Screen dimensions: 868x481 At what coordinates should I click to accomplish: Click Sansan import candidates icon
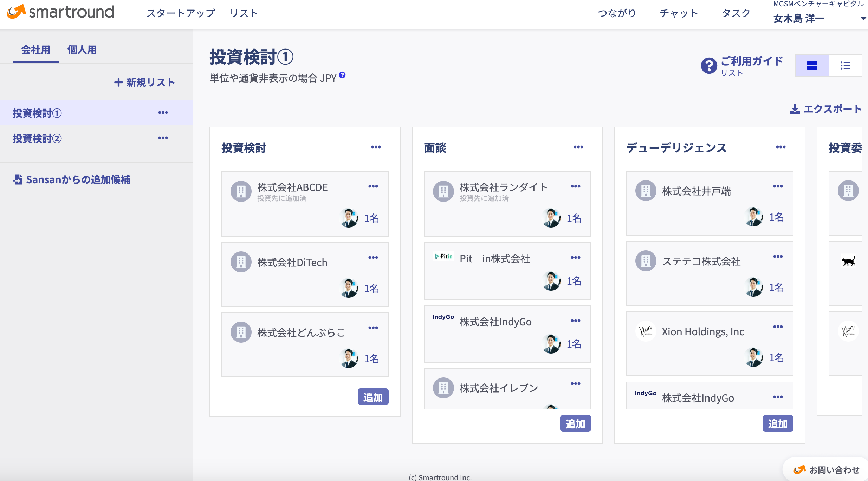click(18, 180)
